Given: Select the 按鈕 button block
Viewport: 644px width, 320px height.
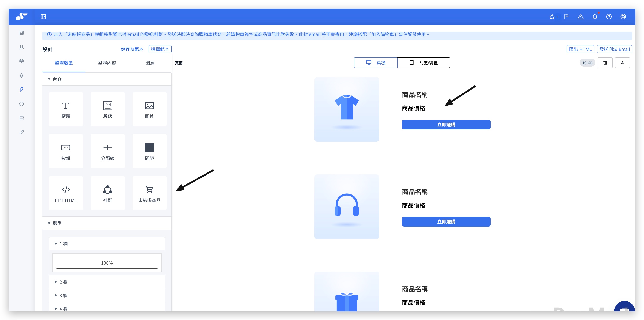Looking at the screenshot, I should coord(66,151).
